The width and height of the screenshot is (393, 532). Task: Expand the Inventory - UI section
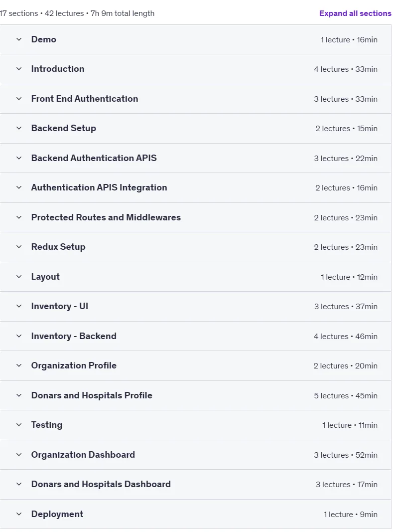click(x=195, y=306)
